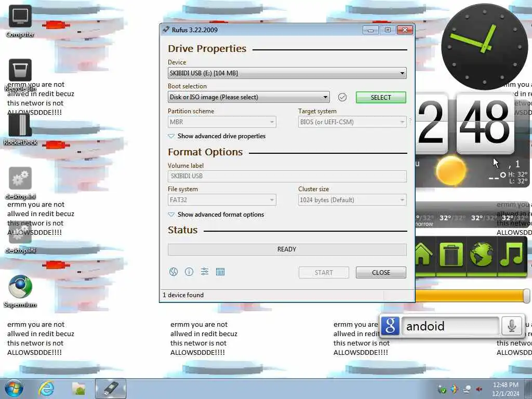This screenshot has height=399, width=532.
Task: Open Rufus application settings sliders icon
Action: [x=205, y=271]
